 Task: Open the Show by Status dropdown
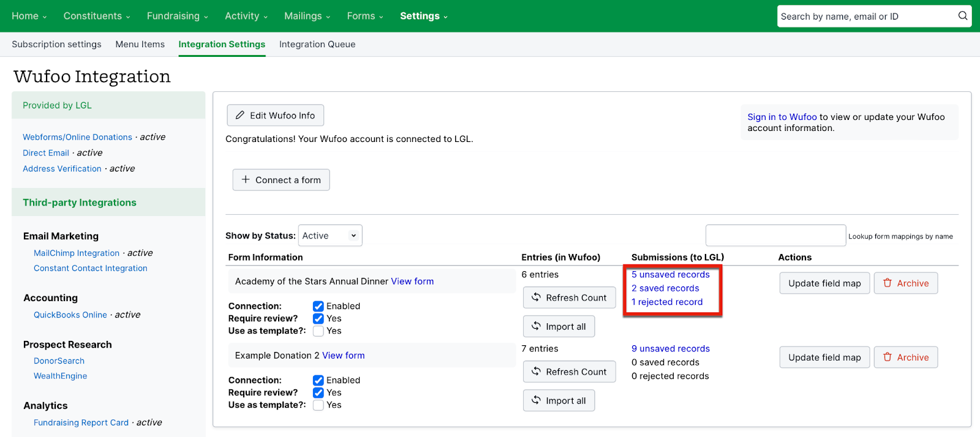330,236
